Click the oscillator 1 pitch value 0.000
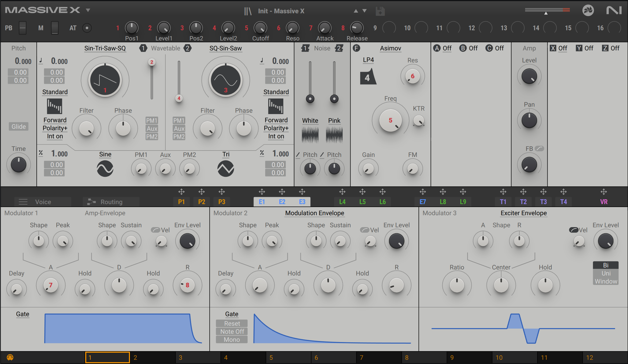The width and height of the screenshot is (628, 364). 59,61
